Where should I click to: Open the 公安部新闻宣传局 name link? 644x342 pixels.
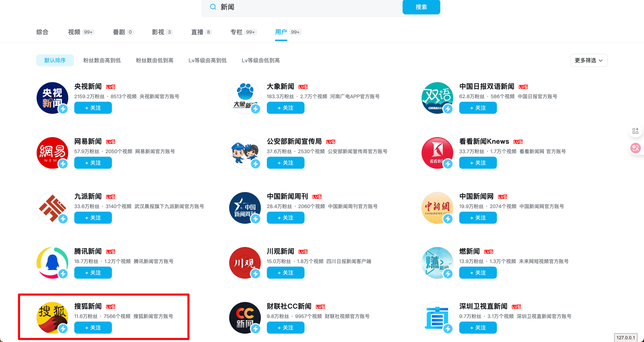click(294, 142)
